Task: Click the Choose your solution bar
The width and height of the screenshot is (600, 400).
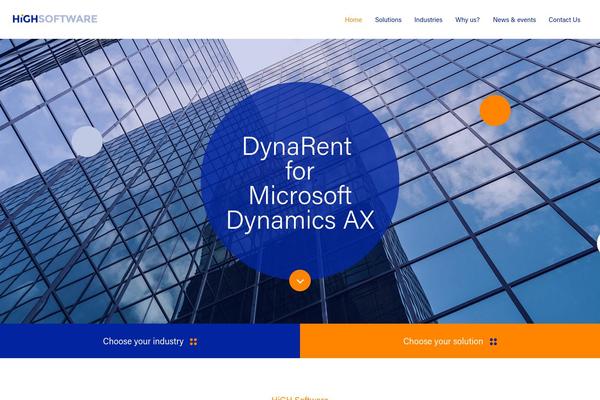Action: (x=450, y=341)
